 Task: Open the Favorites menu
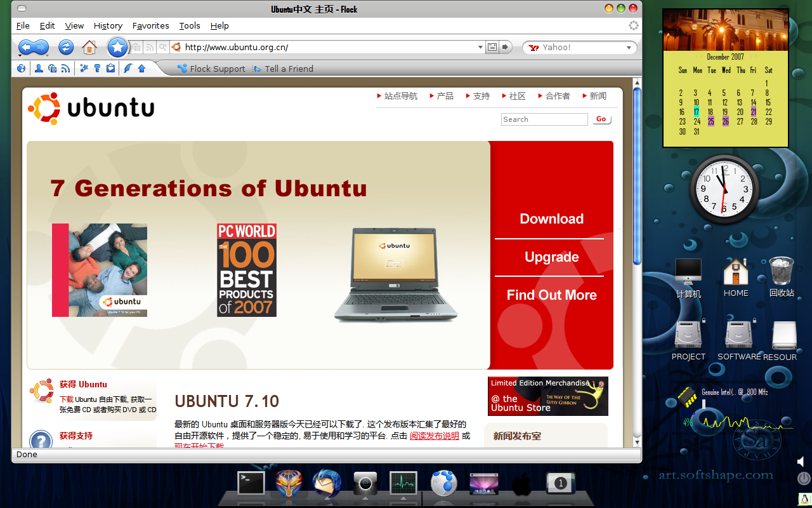click(x=150, y=25)
